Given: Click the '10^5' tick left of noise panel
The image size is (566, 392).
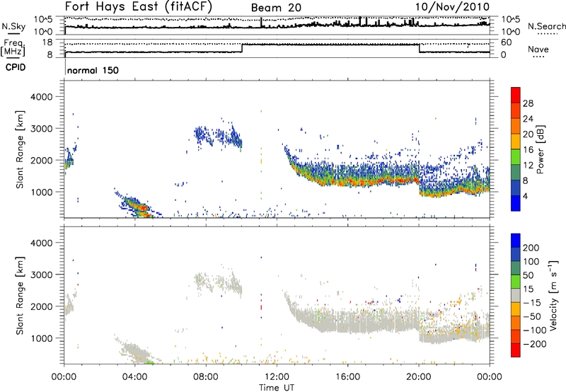Looking at the screenshot, I should pyautogui.click(x=43, y=20).
